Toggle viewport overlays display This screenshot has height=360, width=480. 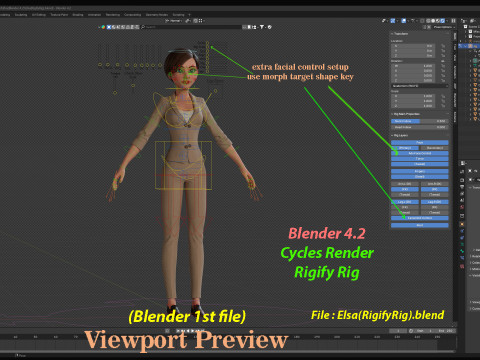pos(404,21)
